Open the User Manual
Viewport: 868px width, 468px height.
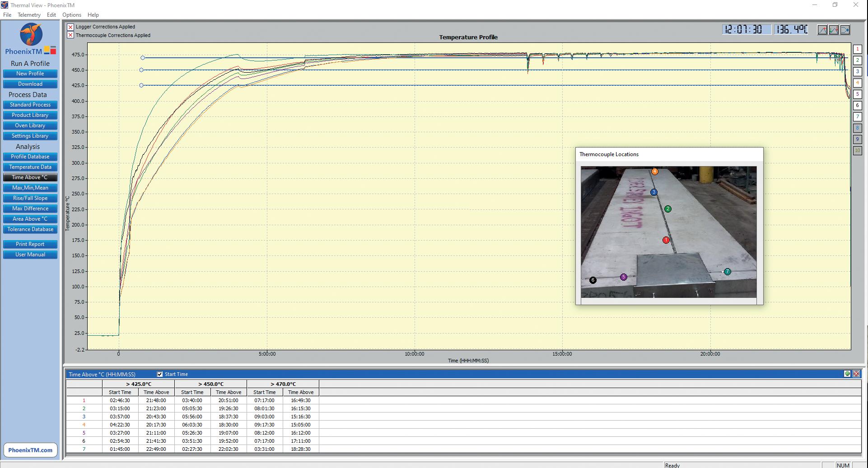tap(30, 255)
